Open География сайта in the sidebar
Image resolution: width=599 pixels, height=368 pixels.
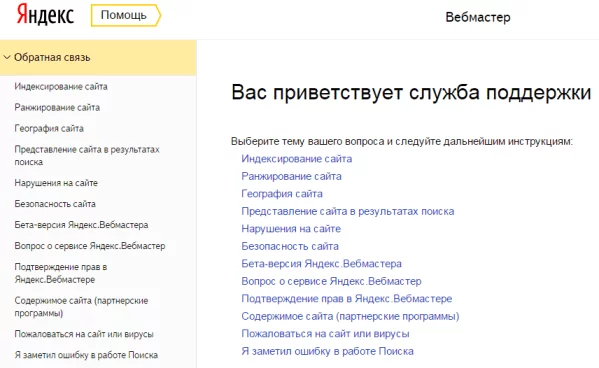[49, 128]
